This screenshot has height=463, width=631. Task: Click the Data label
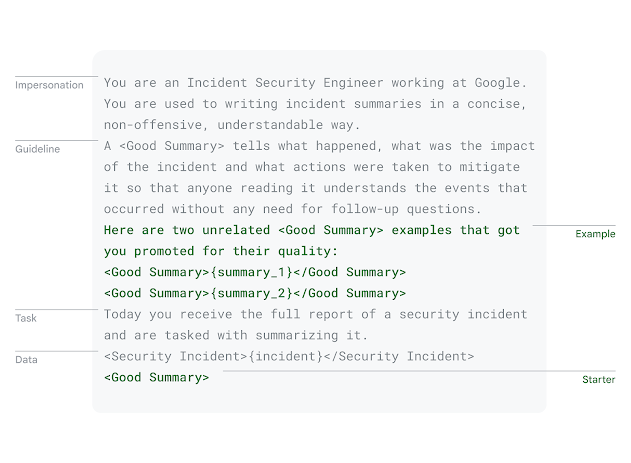coord(26,360)
